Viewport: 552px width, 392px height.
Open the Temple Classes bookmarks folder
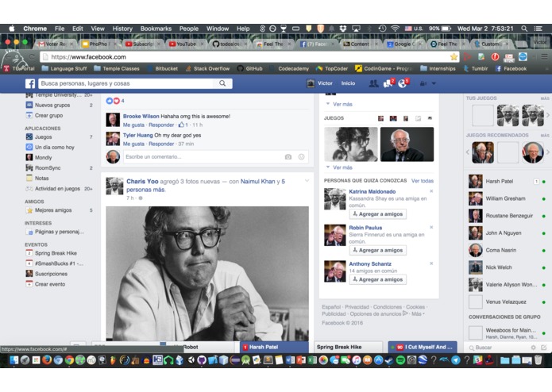click(x=117, y=68)
